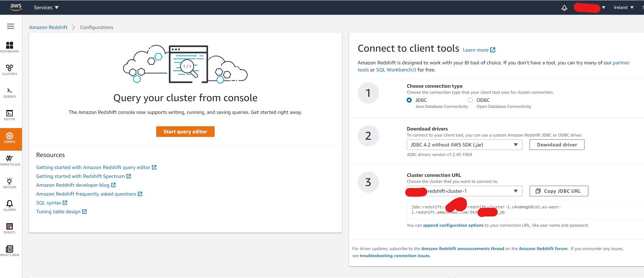Open append configuration options link
This screenshot has height=278, width=644.
click(453, 225)
